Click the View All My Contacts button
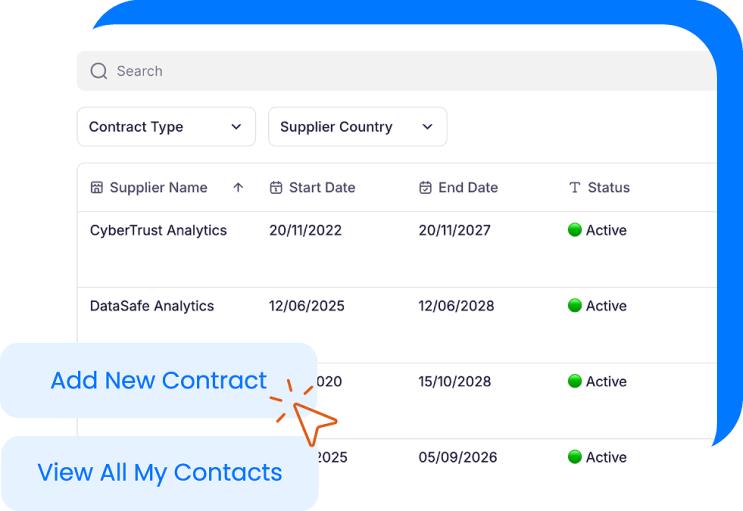The width and height of the screenshot is (743, 511). (159, 472)
